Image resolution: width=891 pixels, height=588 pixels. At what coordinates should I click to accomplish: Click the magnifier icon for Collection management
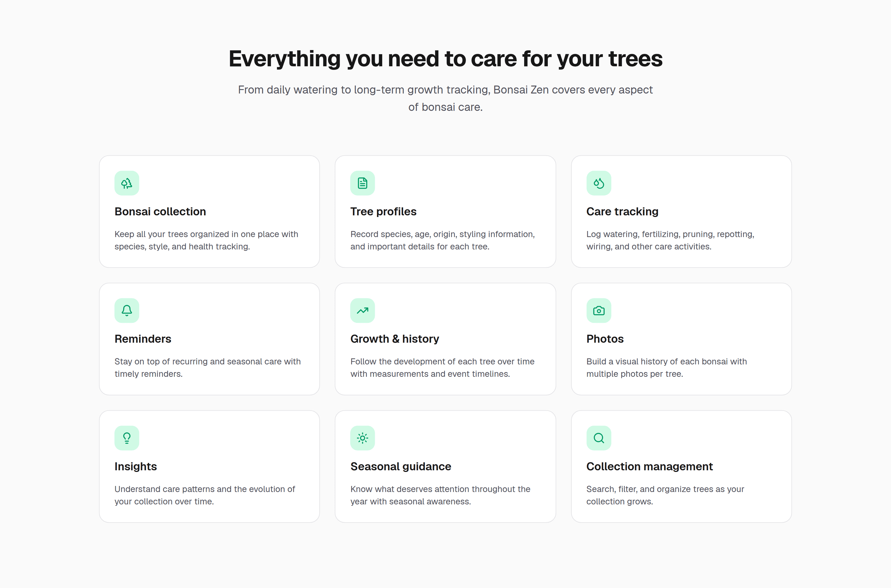coord(598,438)
